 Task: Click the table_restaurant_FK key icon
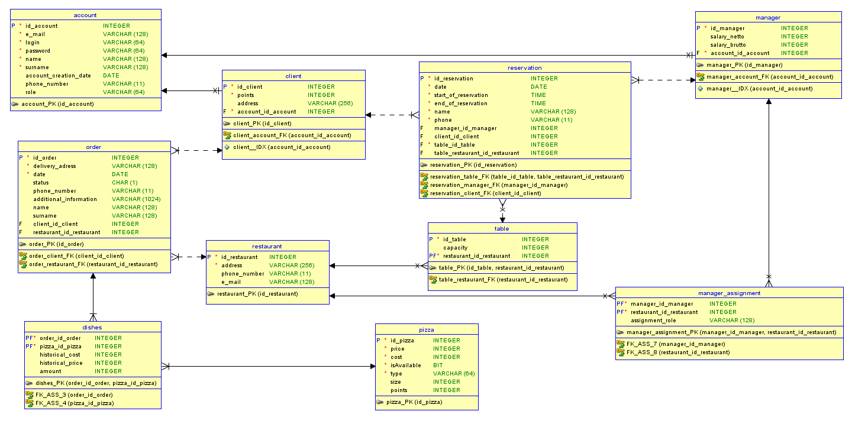point(433,280)
